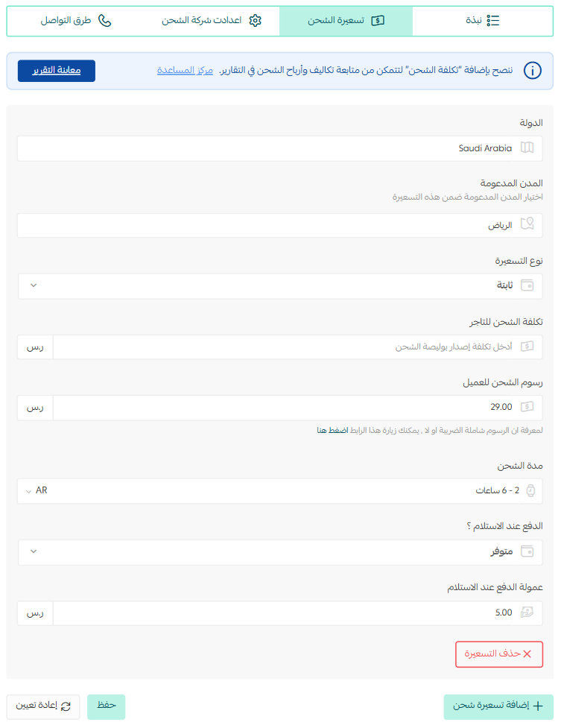The width and height of the screenshot is (564, 728).
Task: Switch to the نبذة tab
Action: [x=482, y=20]
